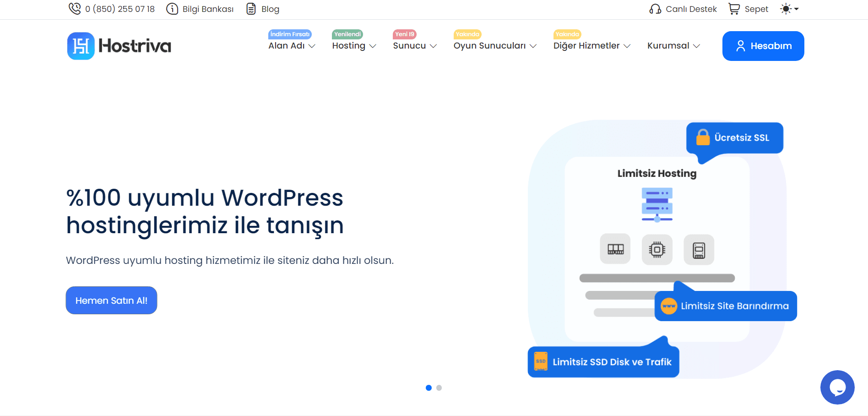Screen dimensions: 868x416
Task: Click the Hostriva logo
Action: [x=119, y=46]
